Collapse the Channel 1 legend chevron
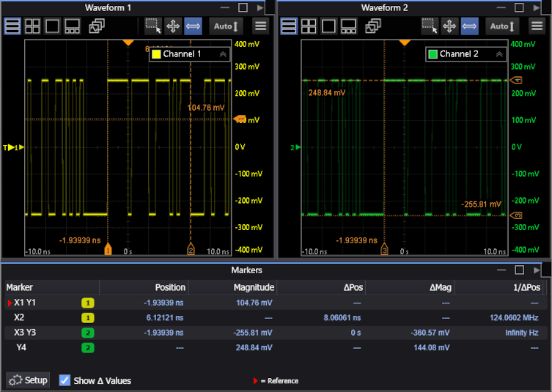 pyautogui.click(x=223, y=54)
